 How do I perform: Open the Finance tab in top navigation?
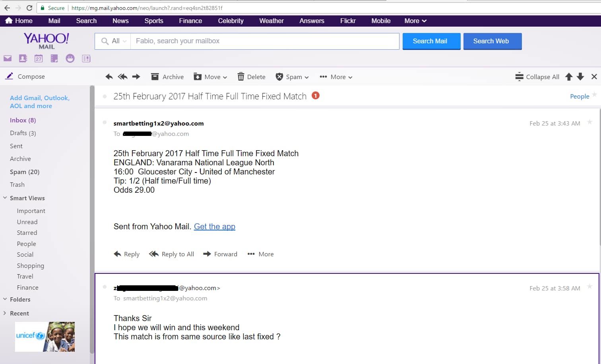(190, 21)
